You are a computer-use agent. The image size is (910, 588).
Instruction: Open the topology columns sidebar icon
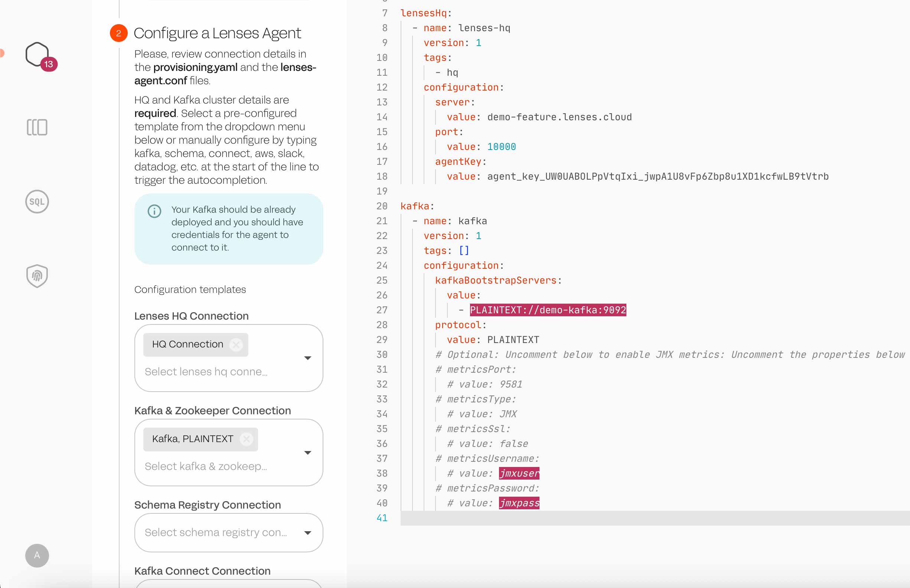pyautogui.click(x=37, y=127)
